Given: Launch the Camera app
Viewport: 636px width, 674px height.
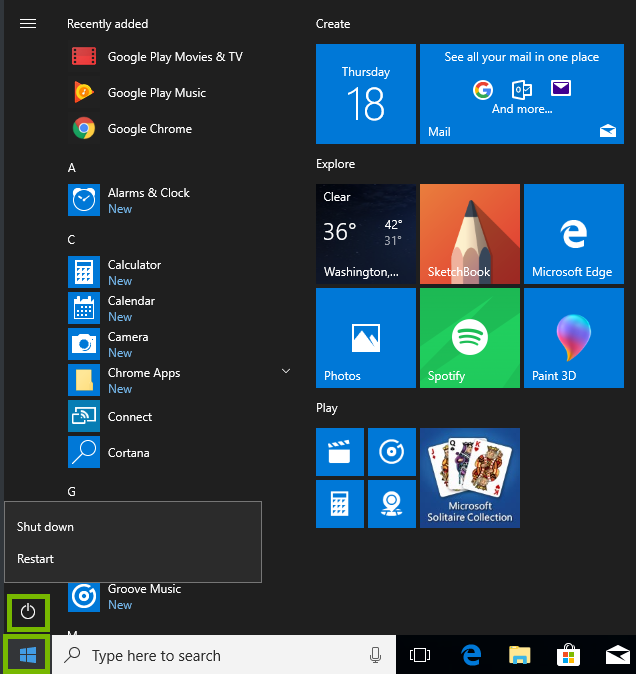Looking at the screenshot, I should point(180,344).
